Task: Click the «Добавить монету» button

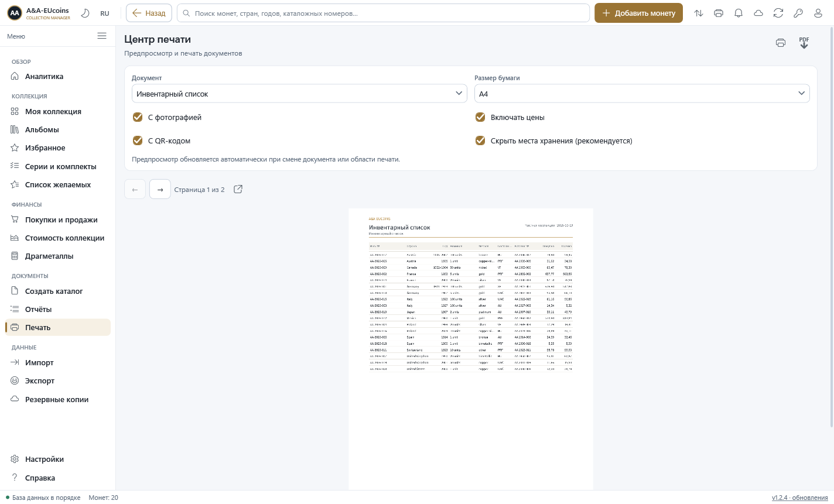Action: [638, 13]
